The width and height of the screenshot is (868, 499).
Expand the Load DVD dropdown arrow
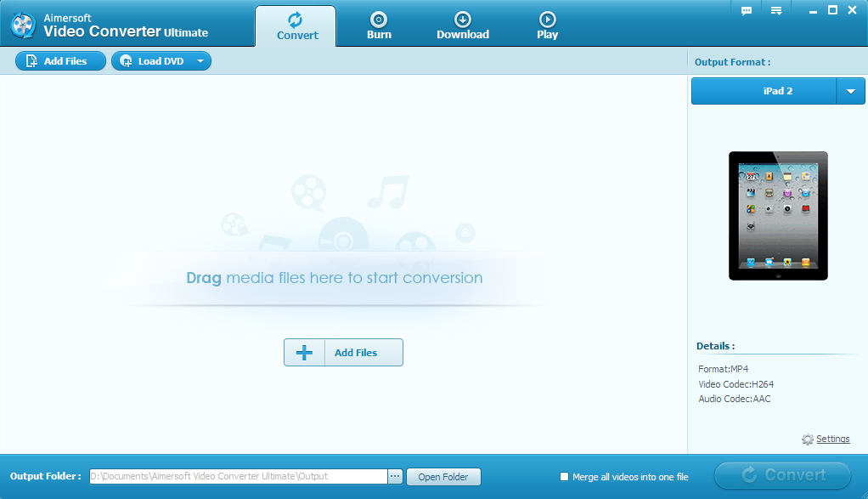pyautogui.click(x=200, y=61)
